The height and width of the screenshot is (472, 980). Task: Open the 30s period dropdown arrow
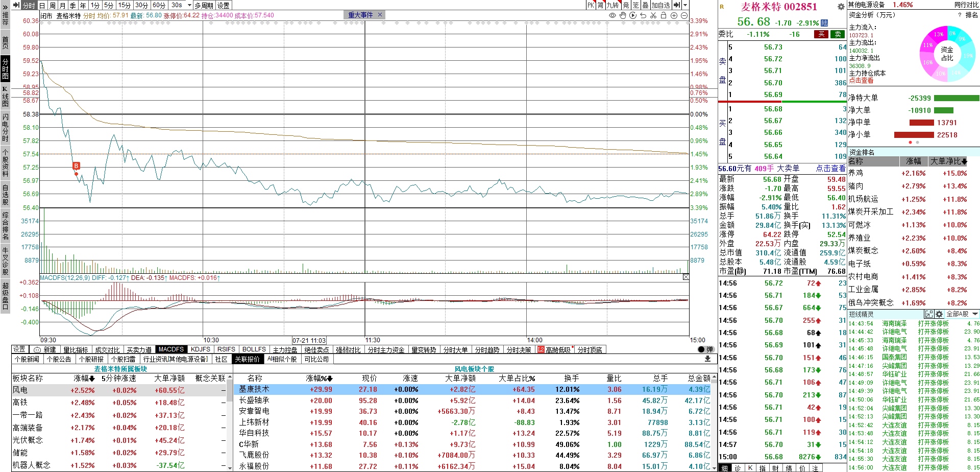[189, 5]
